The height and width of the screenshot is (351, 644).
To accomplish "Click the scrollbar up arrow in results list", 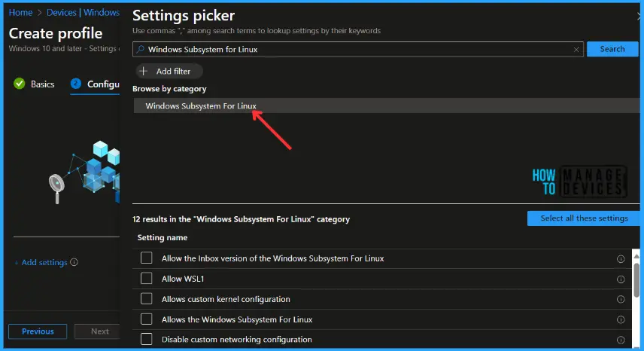I will [636, 256].
